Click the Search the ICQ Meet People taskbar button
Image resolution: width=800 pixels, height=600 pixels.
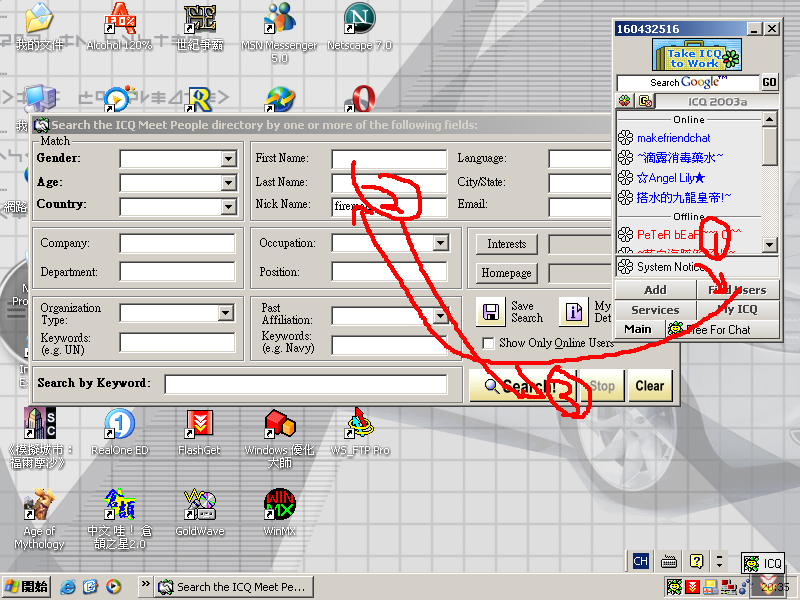[234, 587]
